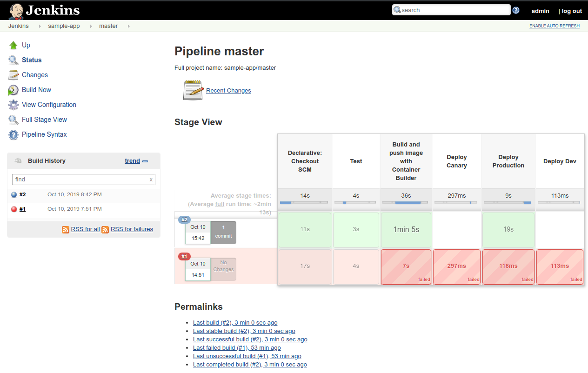The height and width of the screenshot is (373, 588).
Task: Open the Up sidebar link
Action: (26, 45)
